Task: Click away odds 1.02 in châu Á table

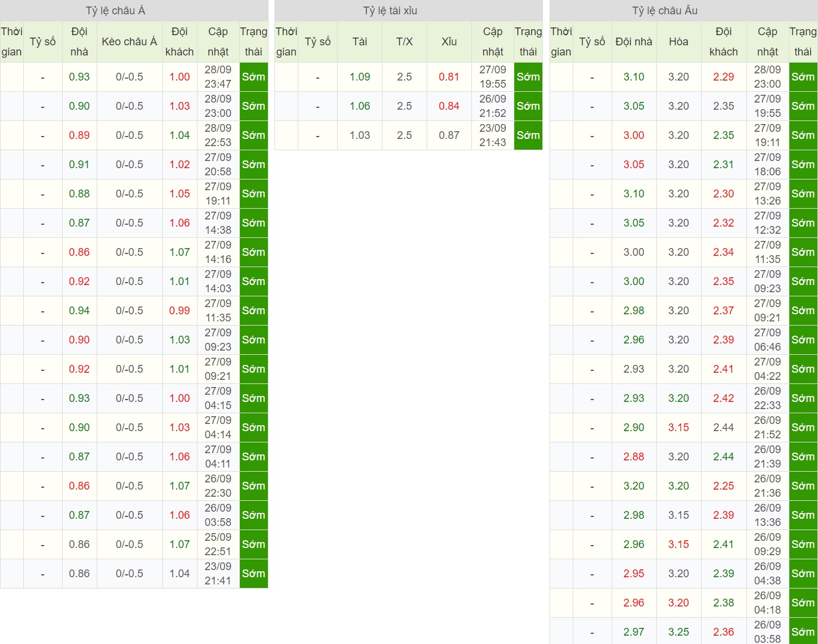Action: [x=180, y=165]
